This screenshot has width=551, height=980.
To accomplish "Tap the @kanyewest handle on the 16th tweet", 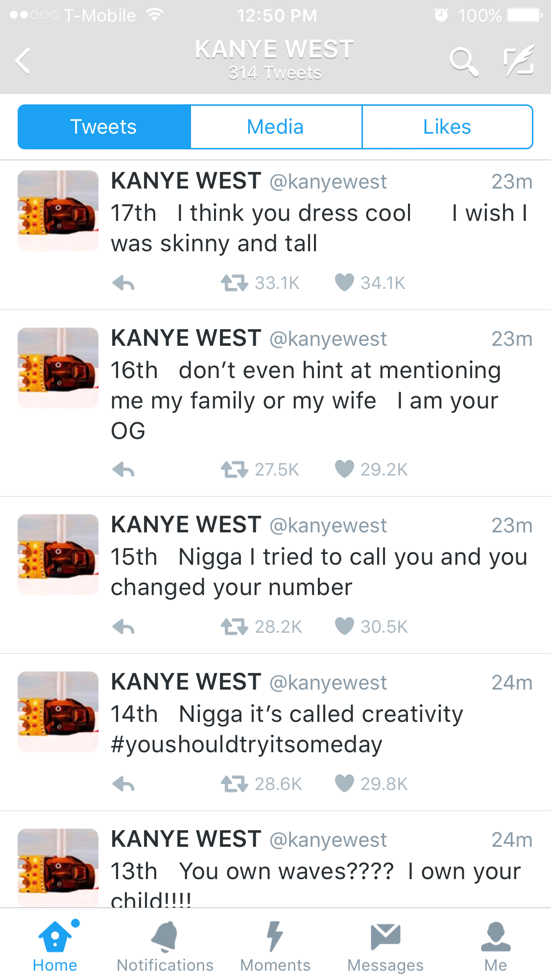I will tap(328, 339).
